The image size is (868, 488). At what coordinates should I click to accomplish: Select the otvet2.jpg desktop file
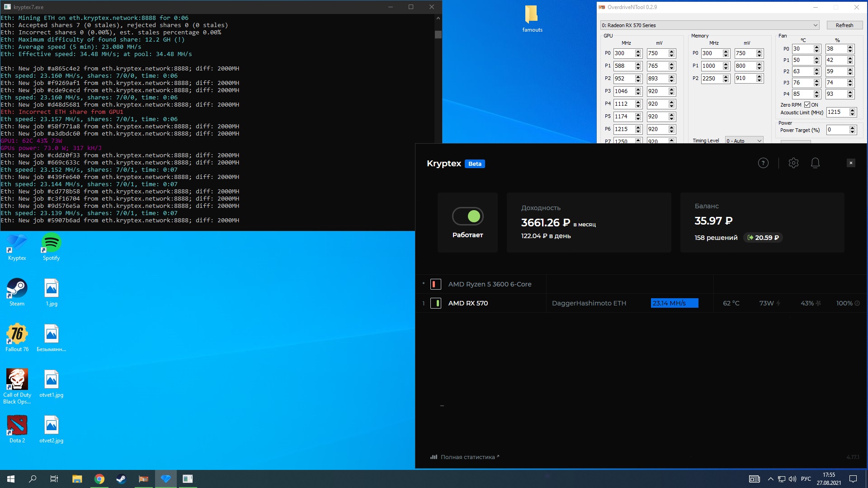pyautogui.click(x=51, y=429)
